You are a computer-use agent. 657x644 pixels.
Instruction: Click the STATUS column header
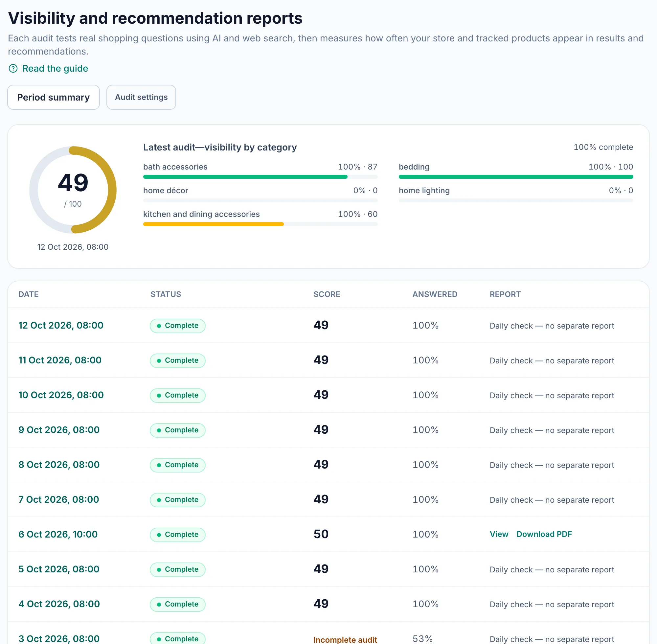[x=166, y=294]
